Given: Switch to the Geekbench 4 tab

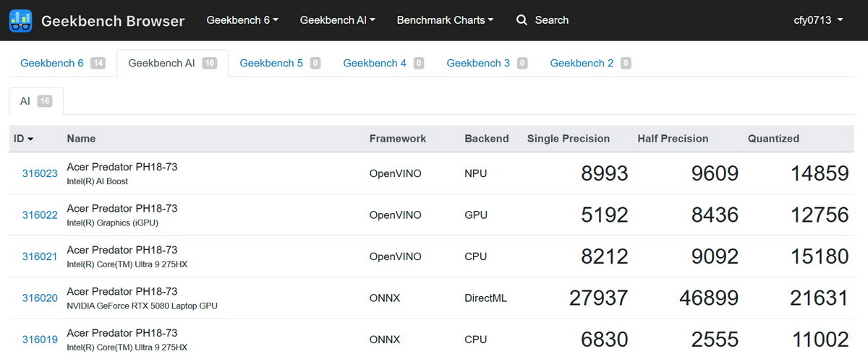Looking at the screenshot, I should [375, 63].
